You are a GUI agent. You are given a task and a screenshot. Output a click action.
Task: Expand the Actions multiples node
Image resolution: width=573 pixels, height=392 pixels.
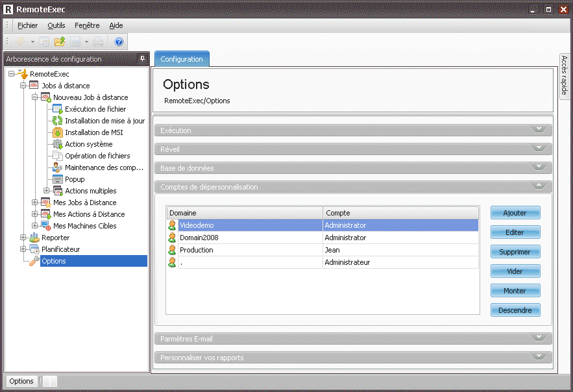click(x=47, y=191)
